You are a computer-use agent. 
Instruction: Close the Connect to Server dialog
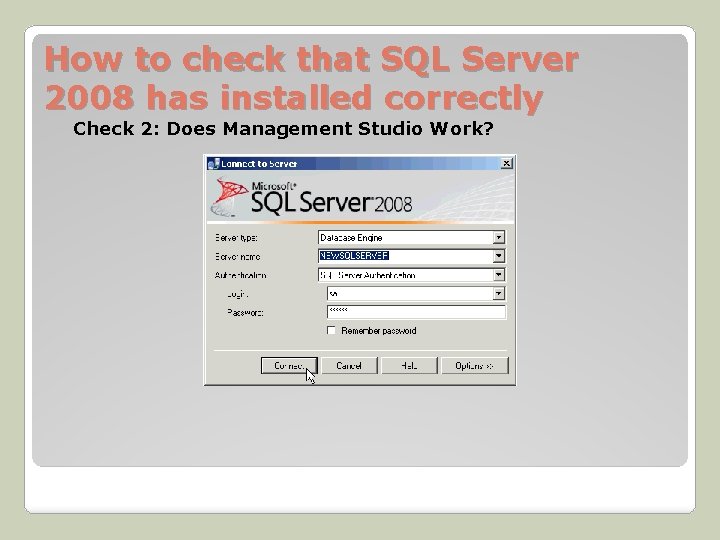(506, 163)
